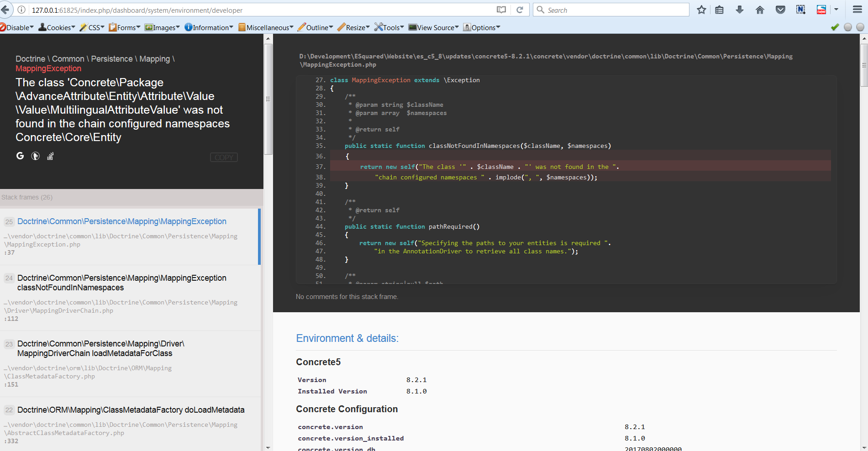Bookmark this page with the star icon
Image resolution: width=868 pixels, height=451 pixels.
pos(702,10)
